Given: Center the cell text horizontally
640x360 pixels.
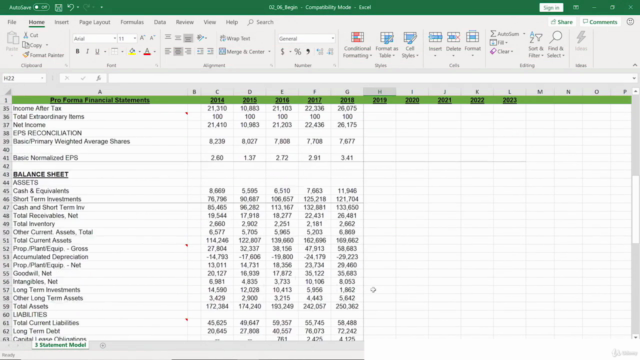Looking at the screenshot, I should click(x=178, y=51).
